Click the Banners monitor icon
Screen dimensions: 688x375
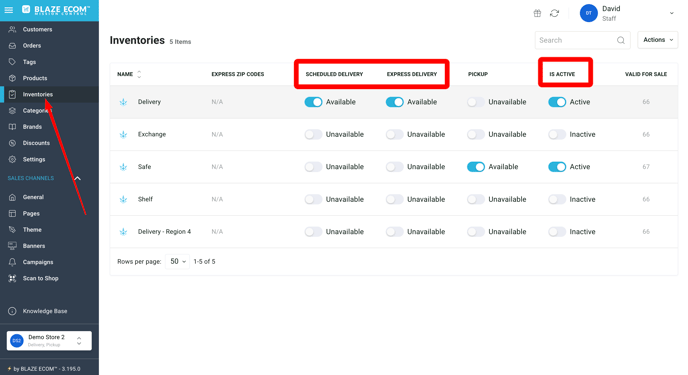pos(12,246)
